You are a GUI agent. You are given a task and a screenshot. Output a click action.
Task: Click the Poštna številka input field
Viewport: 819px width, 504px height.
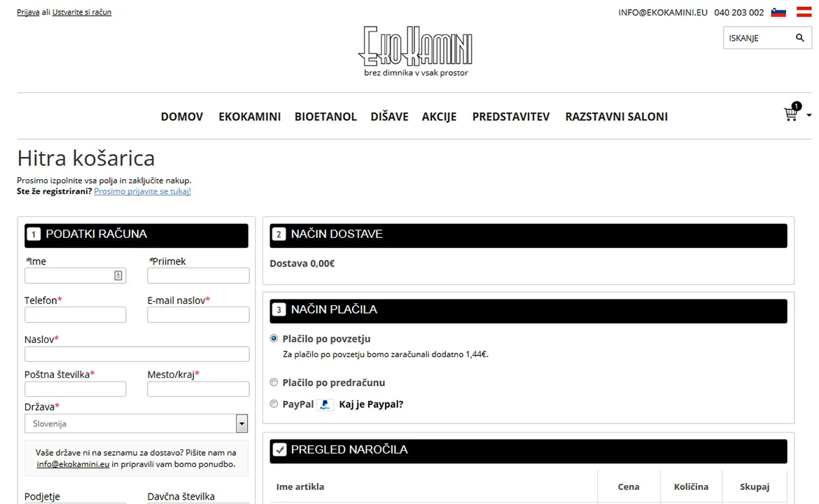coord(75,388)
